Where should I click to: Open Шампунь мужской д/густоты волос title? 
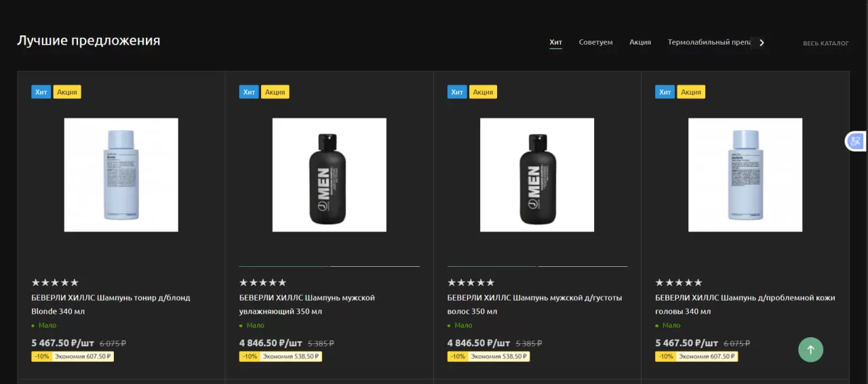pyautogui.click(x=534, y=304)
